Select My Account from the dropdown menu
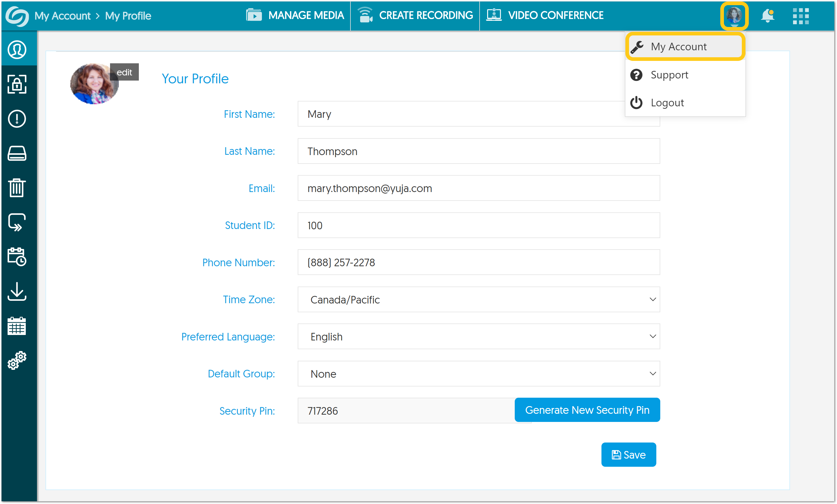The height and width of the screenshot is (504, 837). 685,47
